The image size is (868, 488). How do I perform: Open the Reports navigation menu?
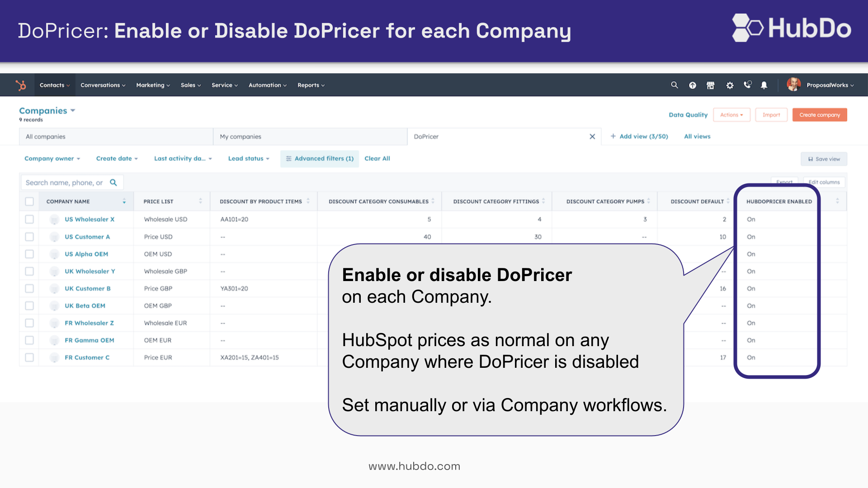(x=311, y=85)
